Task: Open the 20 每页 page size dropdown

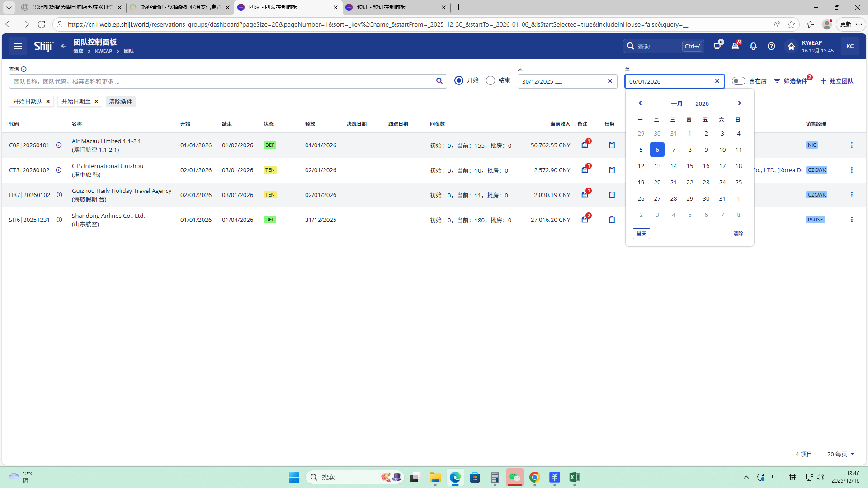Action: [x=840, y=454]
